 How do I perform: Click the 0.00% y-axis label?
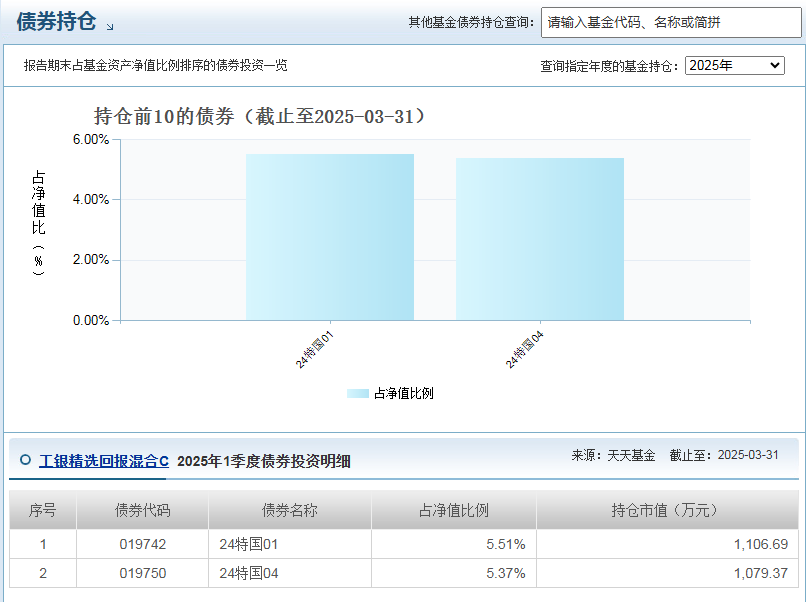(x=91, y=320)
